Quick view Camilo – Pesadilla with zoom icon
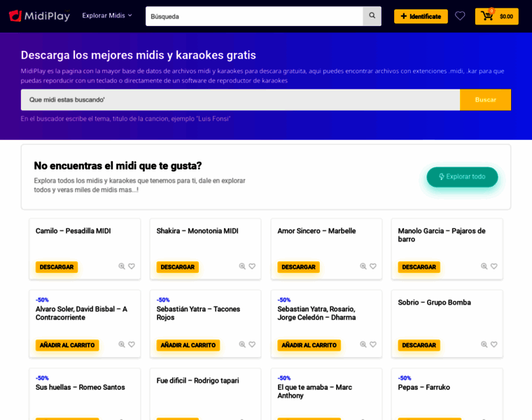This screenshot has width=532, height=420. [122, 266]
